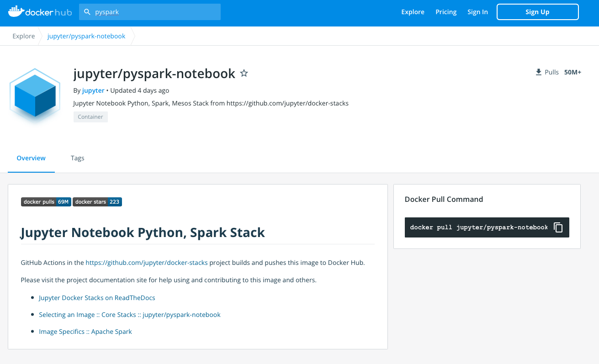Switch to the Overview tab
Viewport: 599px width, 364px height.
pyautogui.click(x=31, y=158)
